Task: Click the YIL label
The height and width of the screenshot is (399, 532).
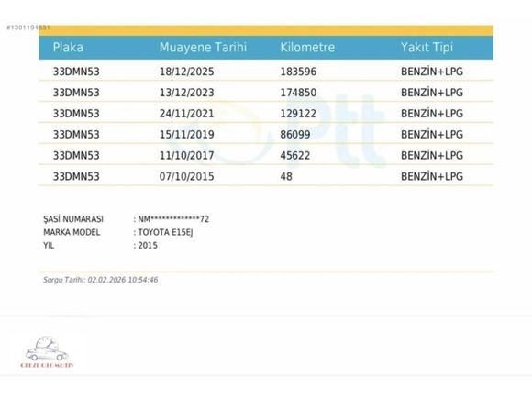Action: point(49,246)
